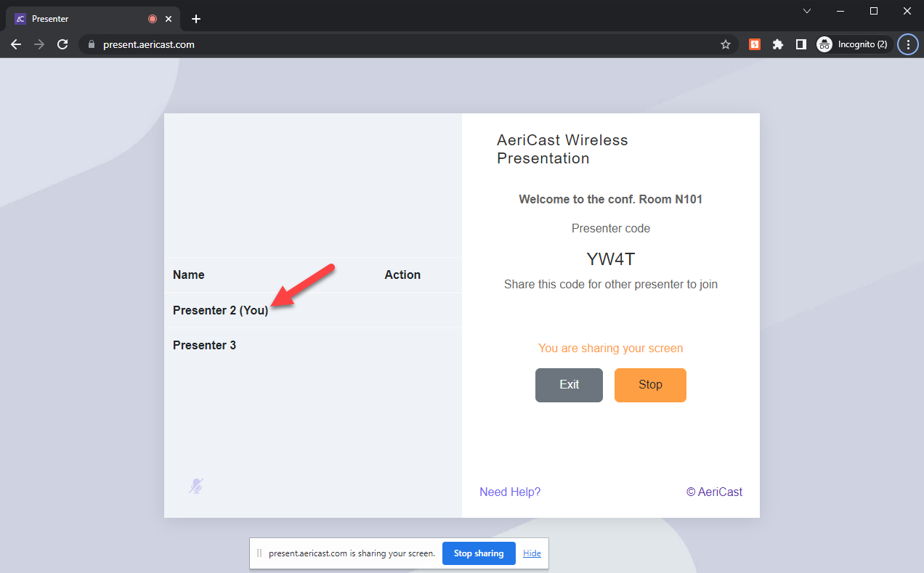Maximize the browser window
The height and width of the screenshot is (573, 924).
pos(874,11)
